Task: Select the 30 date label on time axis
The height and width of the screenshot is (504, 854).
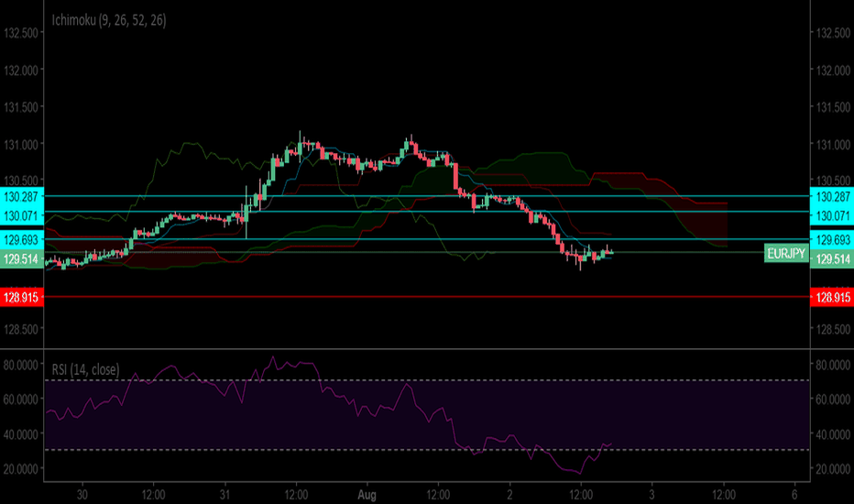Action: click(x=82, y=495)
